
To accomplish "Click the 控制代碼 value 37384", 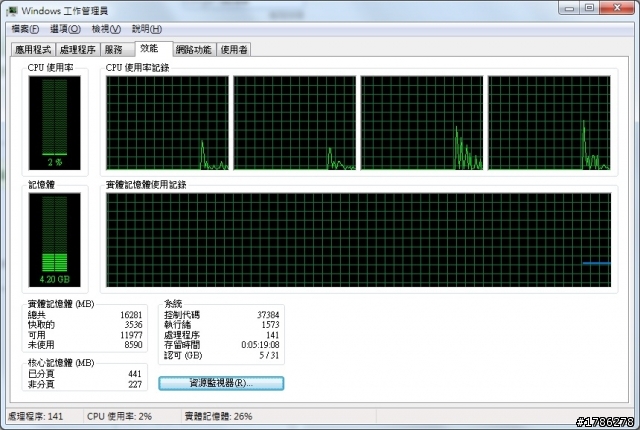I will click(x=268, y=315).
